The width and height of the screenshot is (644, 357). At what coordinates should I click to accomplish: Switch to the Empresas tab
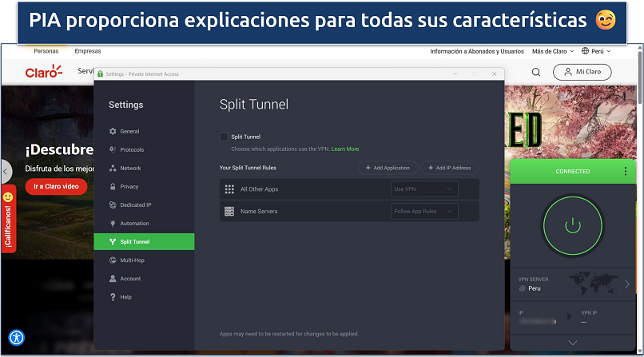pos(87,51)
